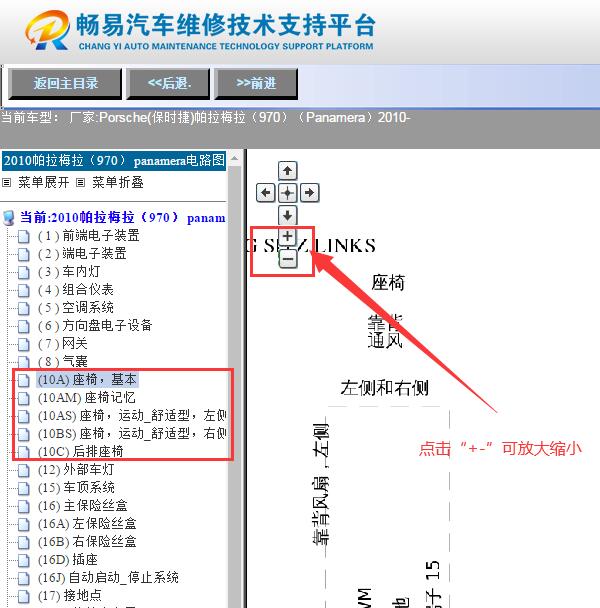
Task: Zoom out with the minus button
Action: point(288,259)
